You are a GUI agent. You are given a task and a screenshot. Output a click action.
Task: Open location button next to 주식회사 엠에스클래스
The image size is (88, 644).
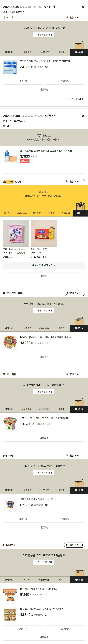[75, 293]
